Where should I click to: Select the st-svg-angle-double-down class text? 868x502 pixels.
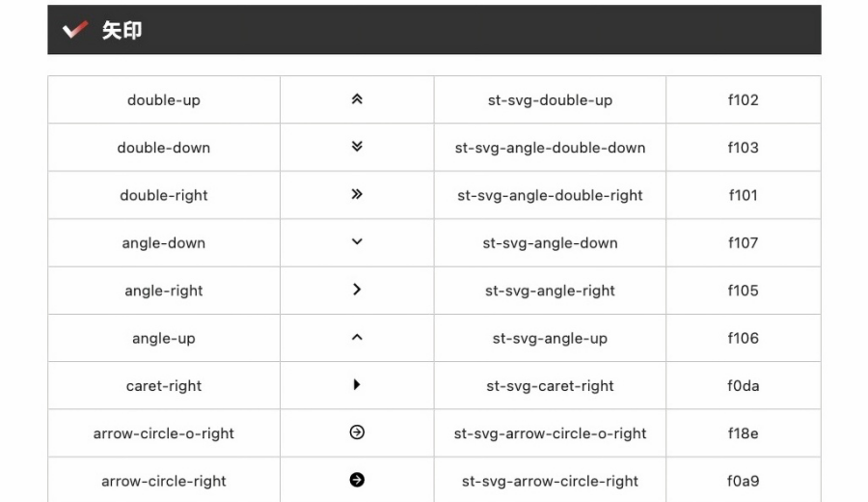tap(551, 148)
